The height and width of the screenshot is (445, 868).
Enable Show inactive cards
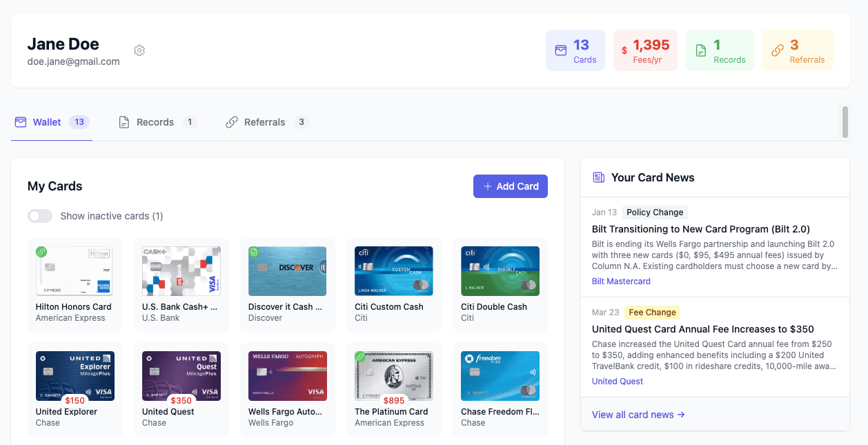[x=40, y=215]
